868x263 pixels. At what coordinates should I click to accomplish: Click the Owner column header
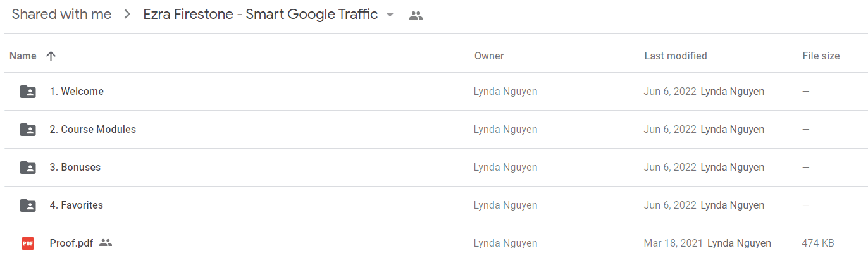click(489, 56)
